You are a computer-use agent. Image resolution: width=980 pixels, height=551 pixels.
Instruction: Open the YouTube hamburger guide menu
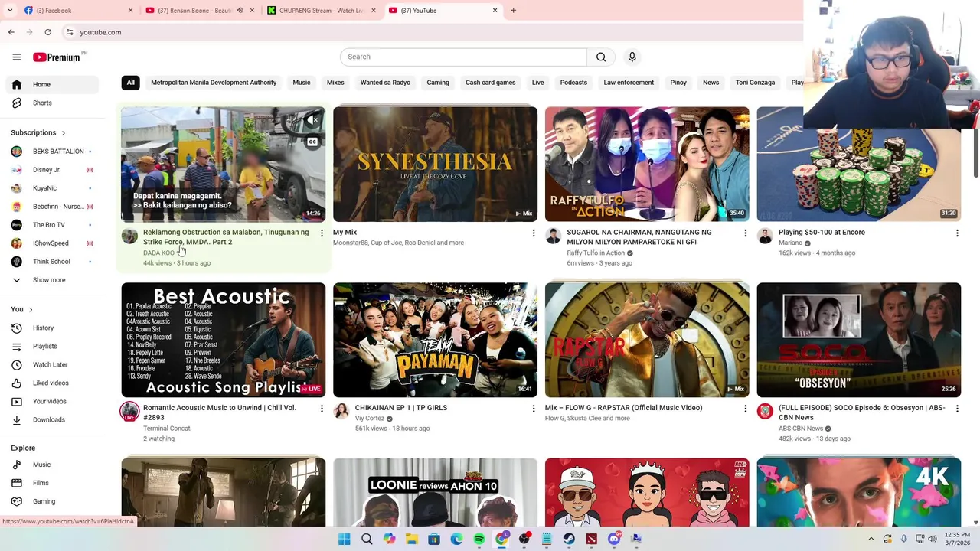(16, 57)
